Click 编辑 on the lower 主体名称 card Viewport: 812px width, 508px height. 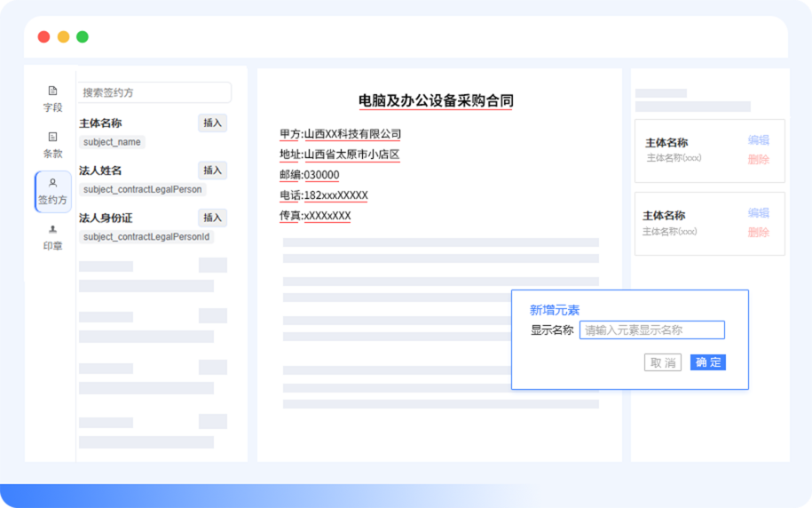[759, 212]
